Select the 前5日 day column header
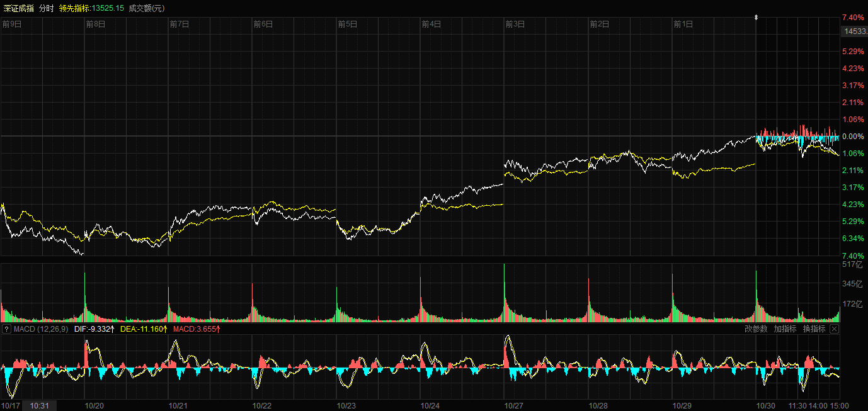The height and width of the screenshot is (411, 868). pyautogui.click(x=347, y=25)
